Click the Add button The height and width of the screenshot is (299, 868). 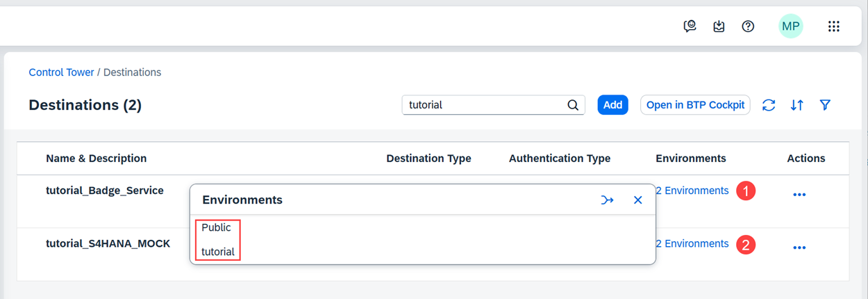(x=612, y=105)
